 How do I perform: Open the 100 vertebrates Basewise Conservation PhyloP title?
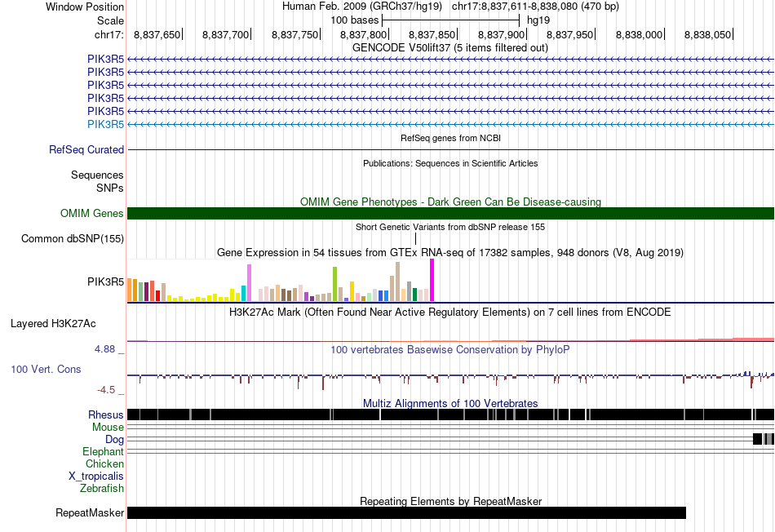(x=450, y=349)
